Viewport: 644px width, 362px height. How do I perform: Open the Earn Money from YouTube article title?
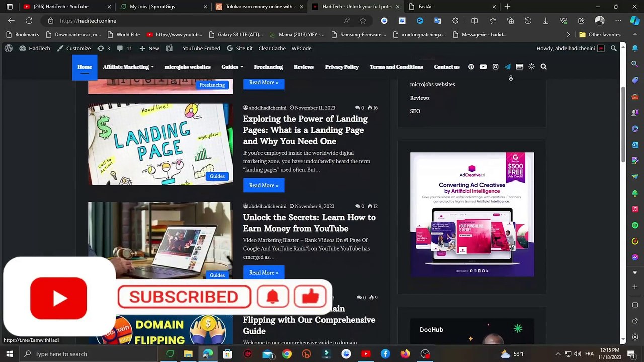pyautogui.click(x=309, y=223)
